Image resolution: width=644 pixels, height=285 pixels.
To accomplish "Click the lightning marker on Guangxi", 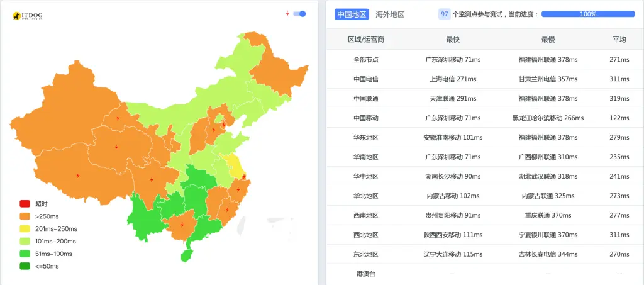I will pos(182,225).
